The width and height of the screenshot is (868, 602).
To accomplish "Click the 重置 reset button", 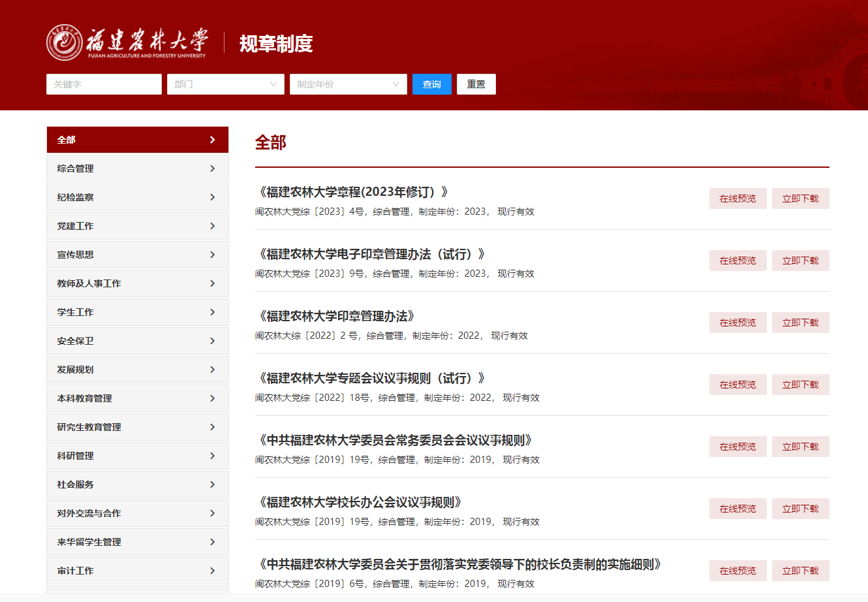I will pyautogui.click(x=476, y=84).
